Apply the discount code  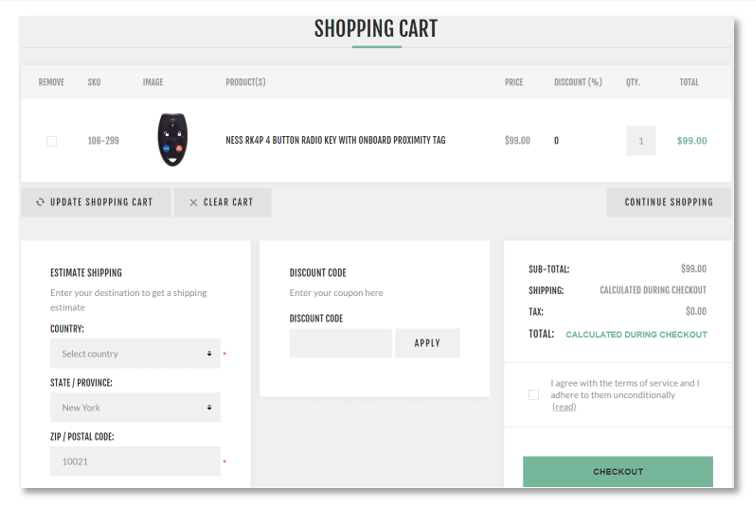coord(427,343)
